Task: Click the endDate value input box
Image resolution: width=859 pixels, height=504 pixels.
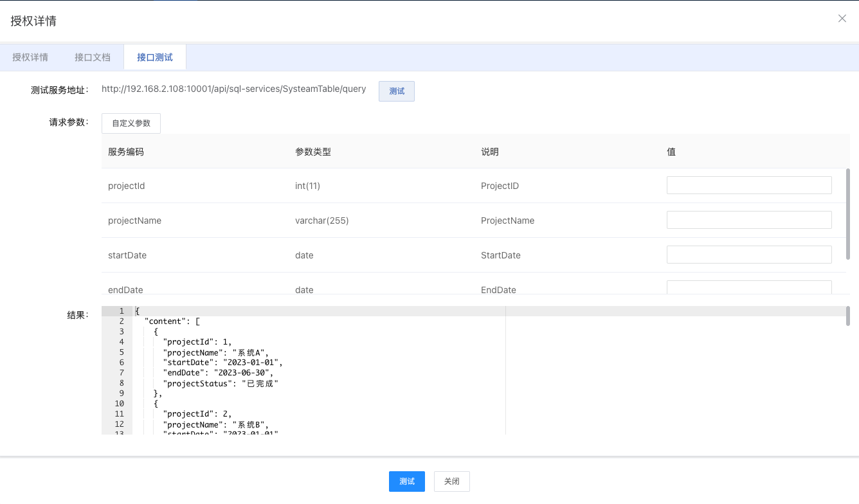Action: click(x=749, y=287)
